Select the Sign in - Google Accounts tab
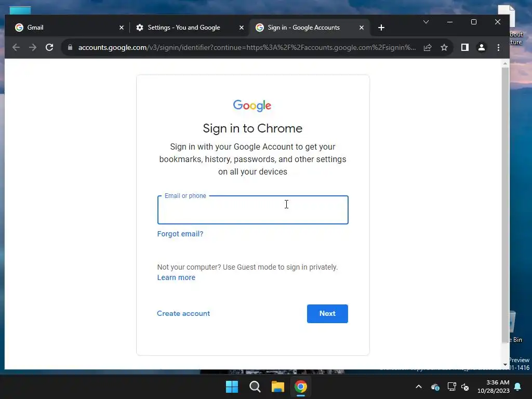532x399 pixels. (309, 28)
